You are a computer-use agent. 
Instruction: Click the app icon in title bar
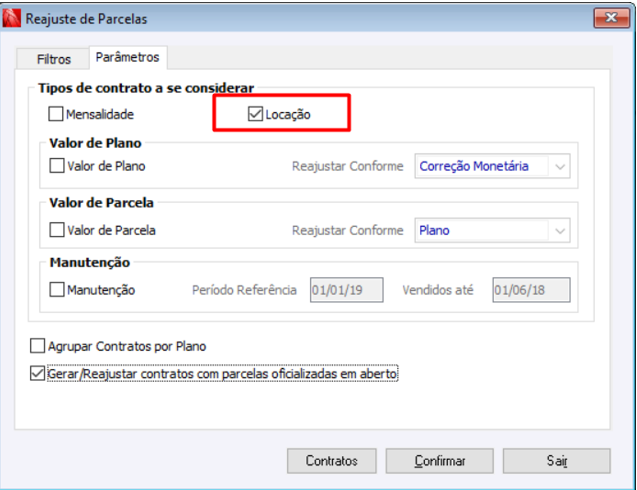13,18
